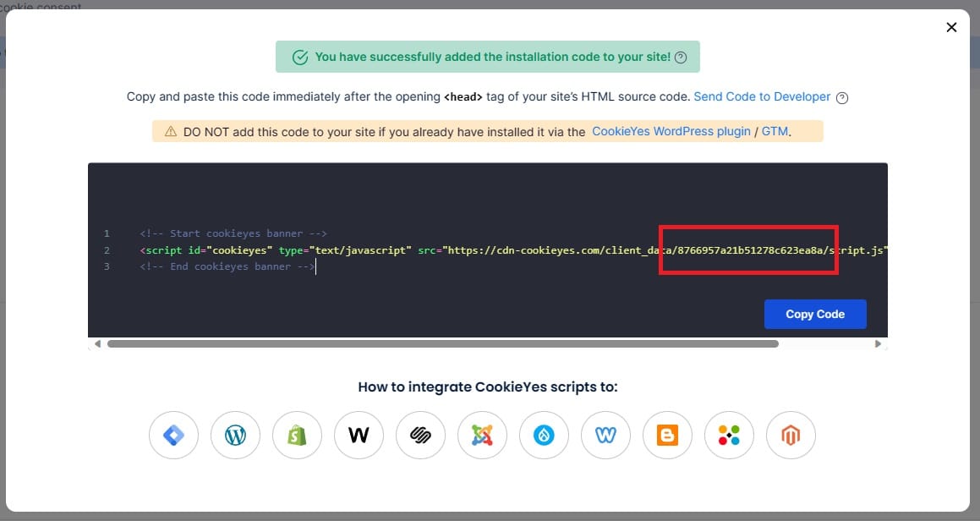Click the right arrow of the code scrollbar
980x521 pixels.
coord(879,343)
